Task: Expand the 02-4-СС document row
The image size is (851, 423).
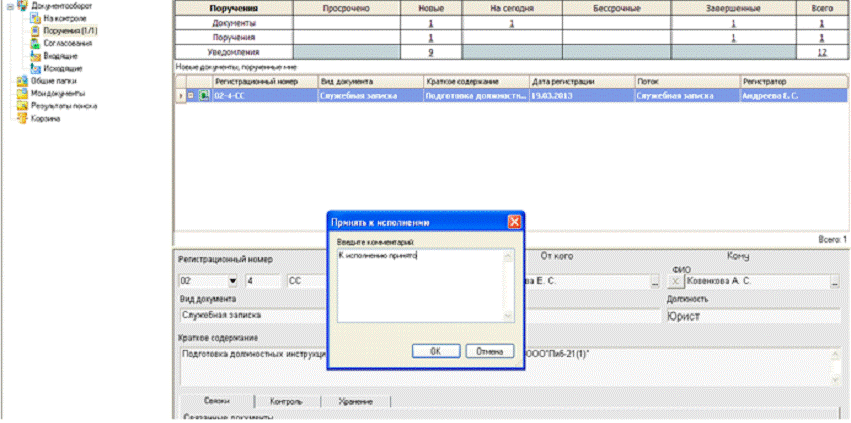Action: [191, 96]
